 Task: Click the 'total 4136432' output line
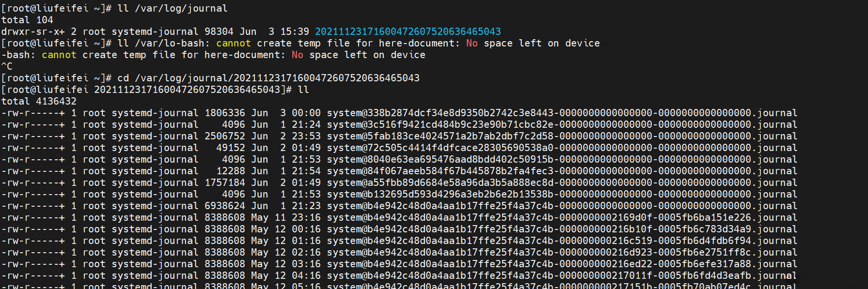39,101
